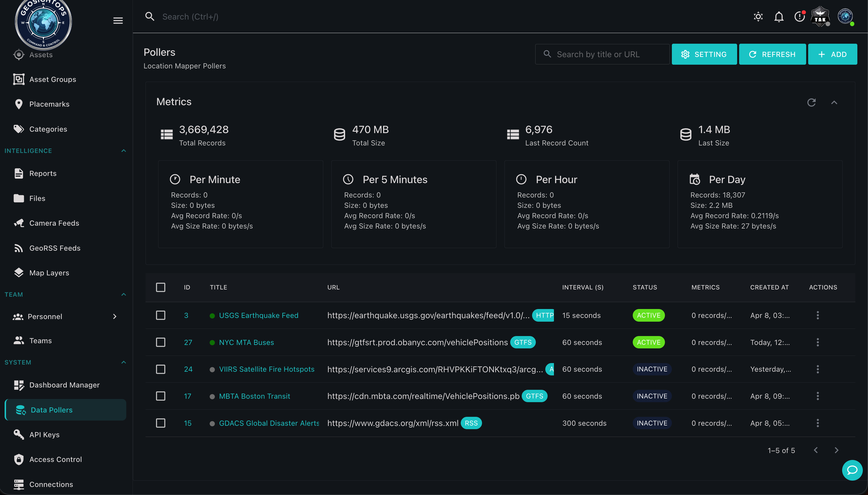Image resolution: width=868 pixels, height=495 pixels.
Task: Open the user profile avatar
Action: coord(845,16)
